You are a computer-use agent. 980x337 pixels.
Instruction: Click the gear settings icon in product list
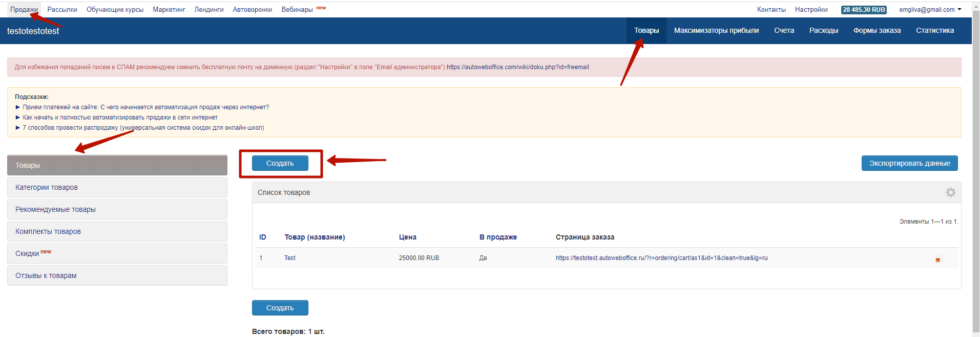pyautogui.click(x=950, y=192)
